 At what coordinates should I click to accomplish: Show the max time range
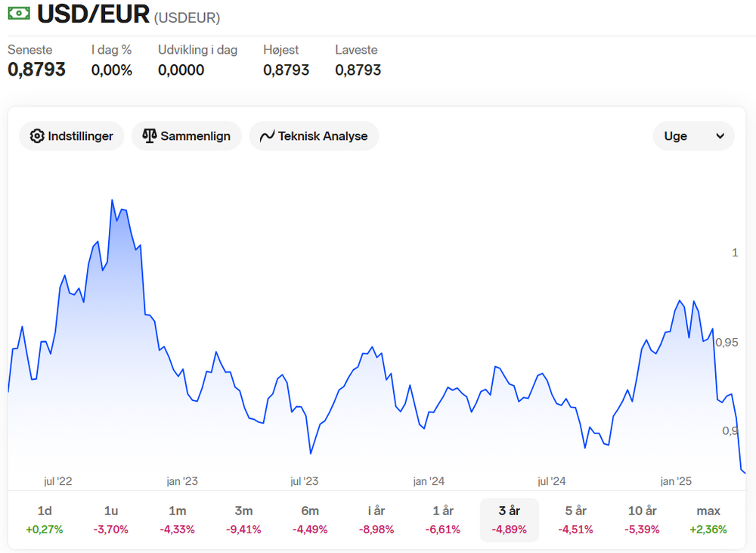point(708,520)
